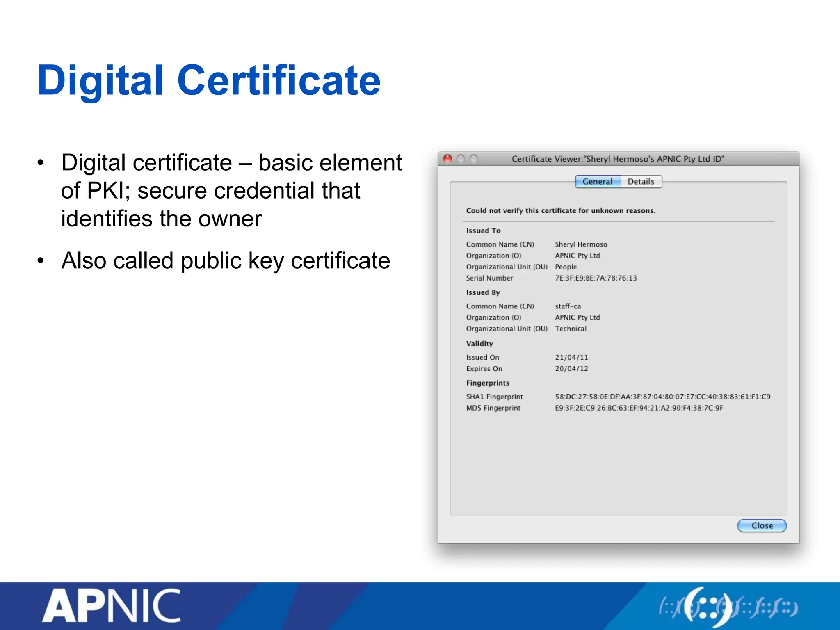Click the 'Issued By' section heading
Image resolution: width=840 pixels, height=630 pixels.
pos(483,292)
